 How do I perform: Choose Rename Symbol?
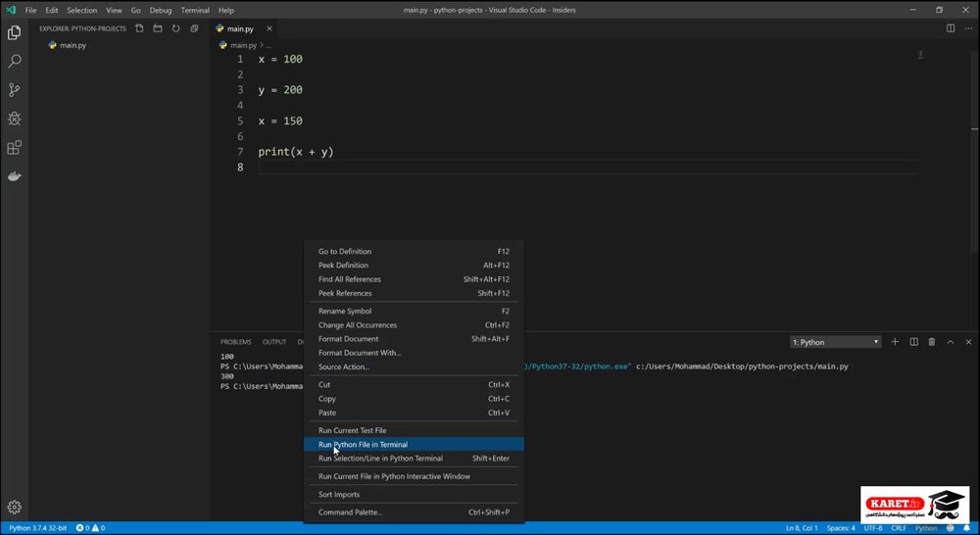tap(414, 311)
